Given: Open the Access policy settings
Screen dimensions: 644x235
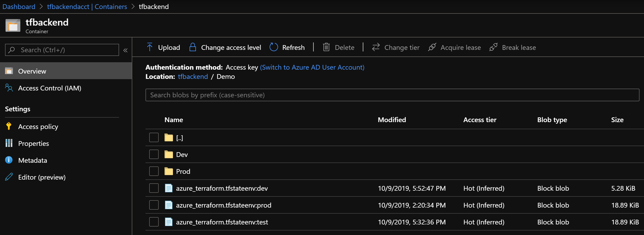Looking at the screenshot, I should [38, 127].
